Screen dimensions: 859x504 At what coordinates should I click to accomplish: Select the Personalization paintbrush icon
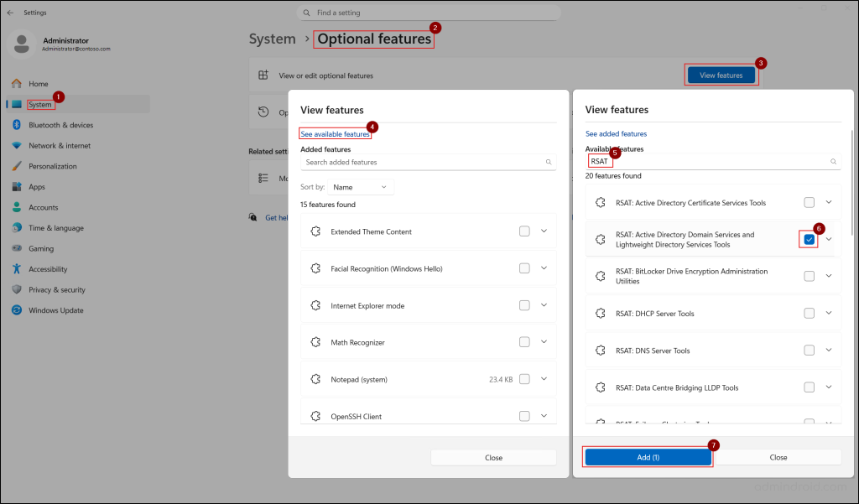17,165
